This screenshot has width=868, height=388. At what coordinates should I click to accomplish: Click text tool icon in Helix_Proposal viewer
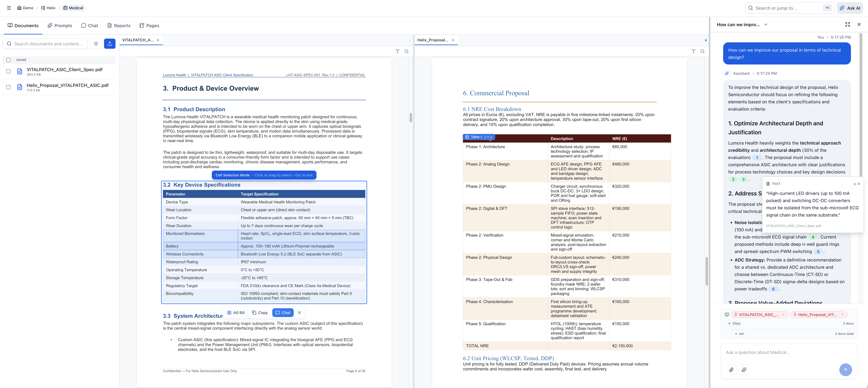pos(693,51)
